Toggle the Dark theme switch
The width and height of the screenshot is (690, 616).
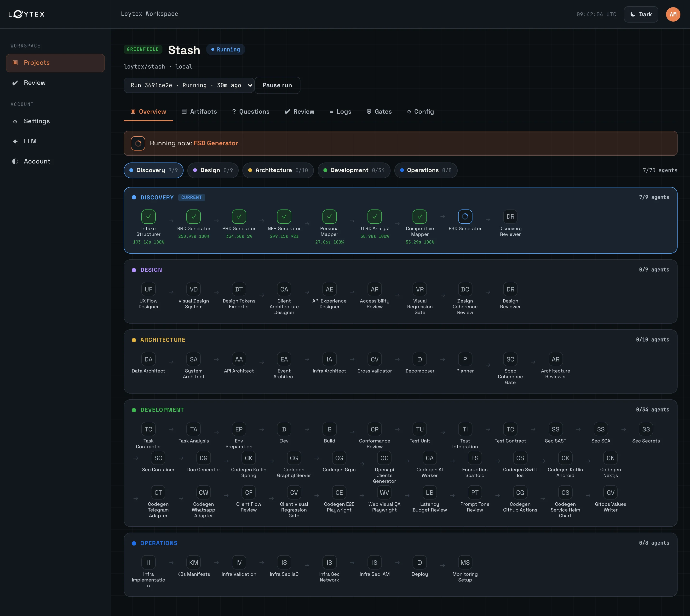point(641,14)
